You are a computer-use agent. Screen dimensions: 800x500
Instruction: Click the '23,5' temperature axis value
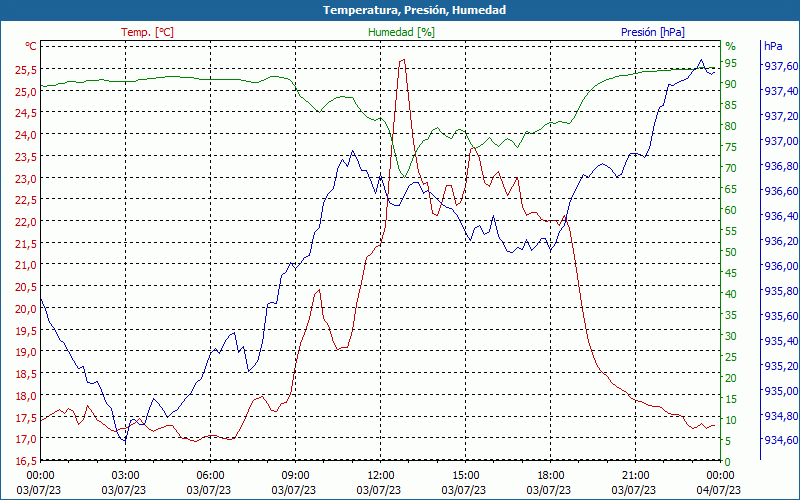point(27,157)
